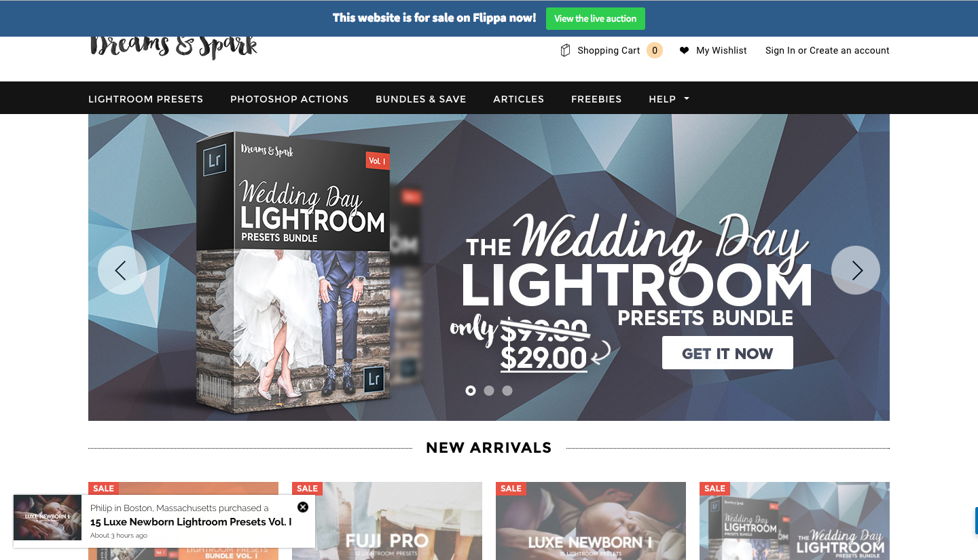Go to previous slide with left arrow
The image size is (978, 560).
pyautogui.click(x=122, y=270)
